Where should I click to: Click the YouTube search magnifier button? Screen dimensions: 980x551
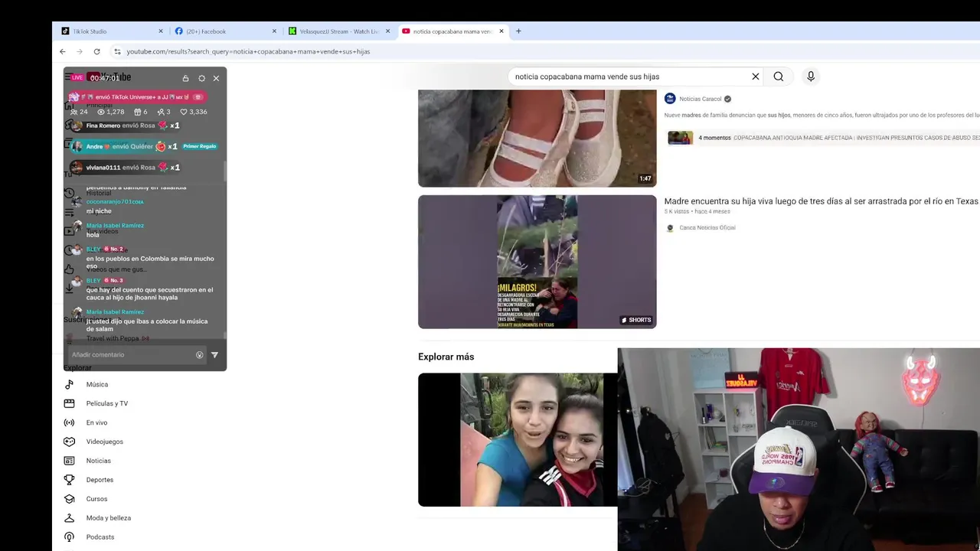[x=779, y=77]
